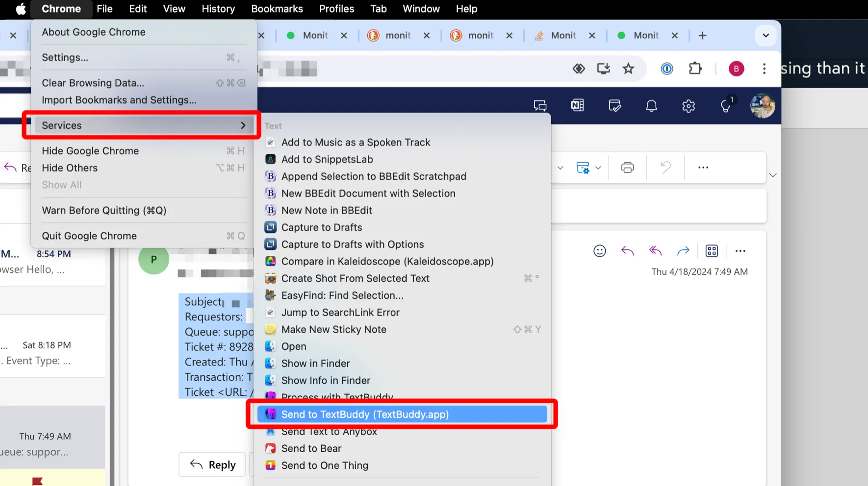Click the reply all icon on email
The height and width of the screenshot is (486, 868).
pyautogui.click(x=655, y=251)
